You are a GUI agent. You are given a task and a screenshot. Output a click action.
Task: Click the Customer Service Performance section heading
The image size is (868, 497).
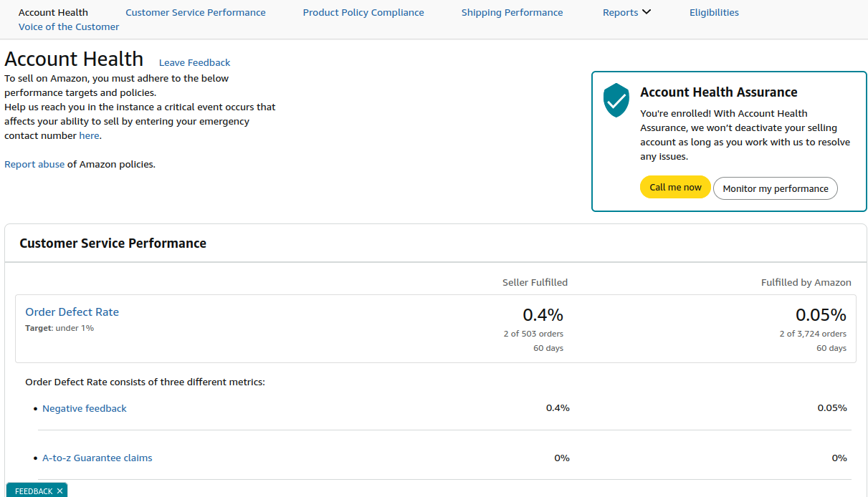click(113, 243)
